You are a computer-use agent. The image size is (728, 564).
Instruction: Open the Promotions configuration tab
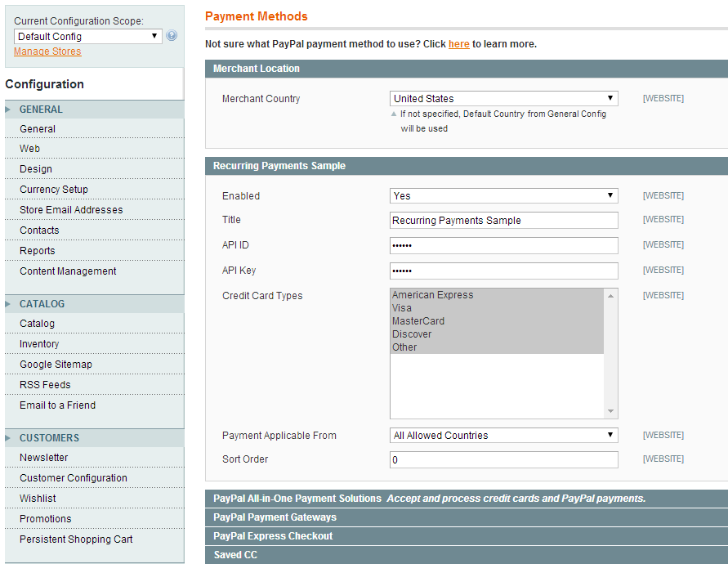[94, 519]
